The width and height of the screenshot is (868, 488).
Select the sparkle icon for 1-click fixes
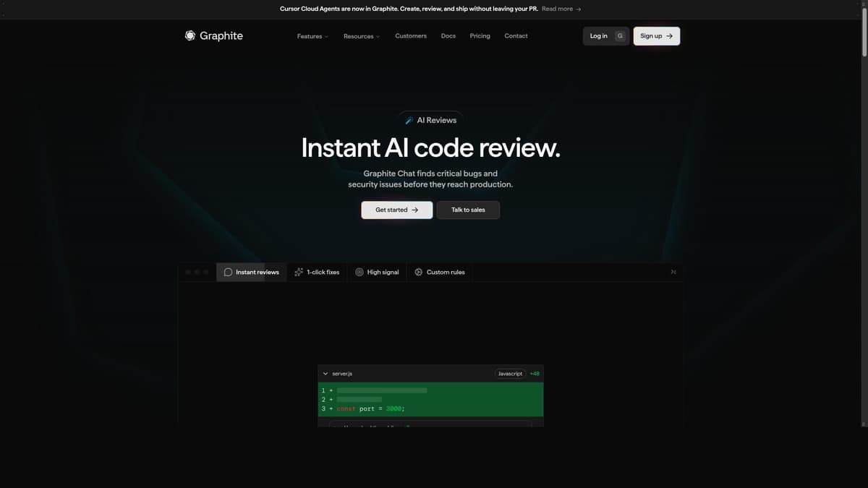pyautogui.click(x=299, y=272)
